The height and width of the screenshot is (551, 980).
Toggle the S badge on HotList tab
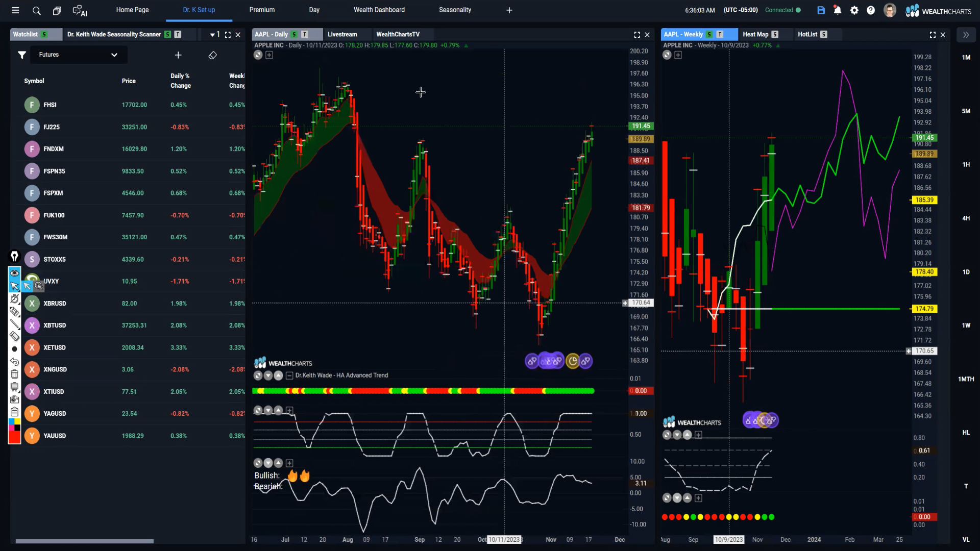824,34
